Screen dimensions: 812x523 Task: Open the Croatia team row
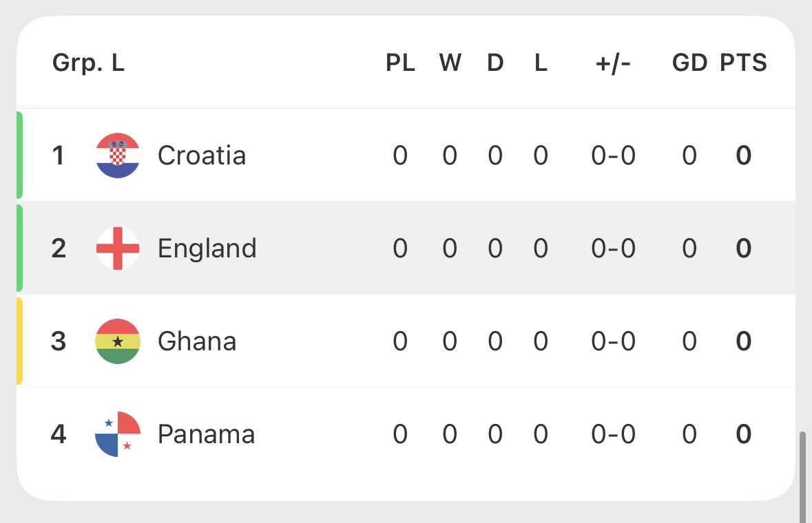point(406,156)
